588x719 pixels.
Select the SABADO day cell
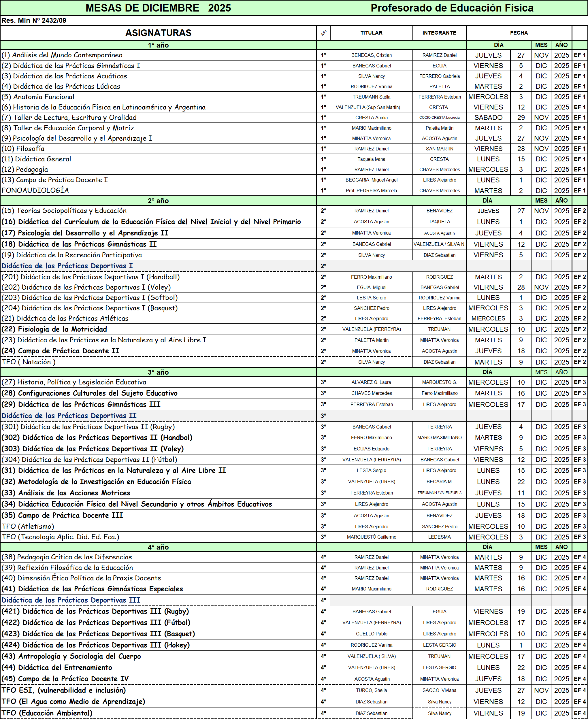488,118
